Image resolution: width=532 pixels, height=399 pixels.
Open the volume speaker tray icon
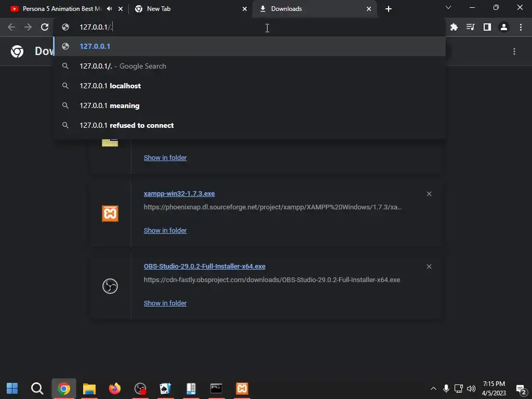coord(471,389)
